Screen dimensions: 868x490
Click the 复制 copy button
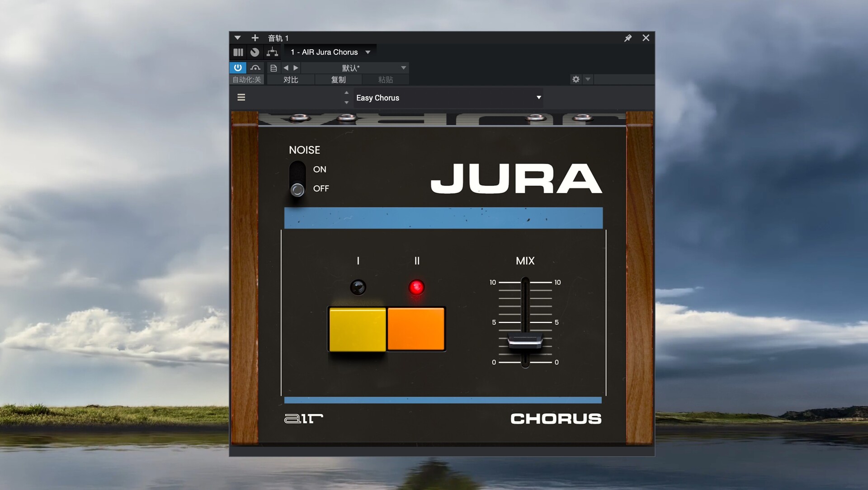[338, 79]
